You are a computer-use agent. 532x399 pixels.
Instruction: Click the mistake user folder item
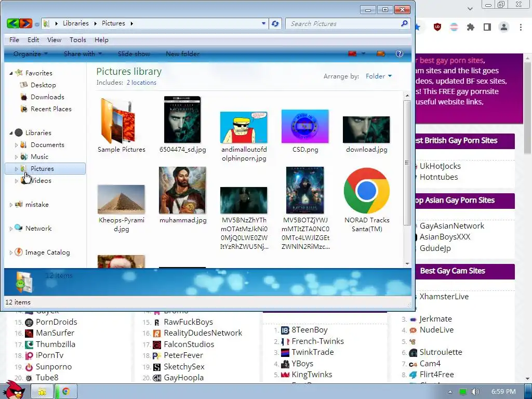(x=37, y=205)
